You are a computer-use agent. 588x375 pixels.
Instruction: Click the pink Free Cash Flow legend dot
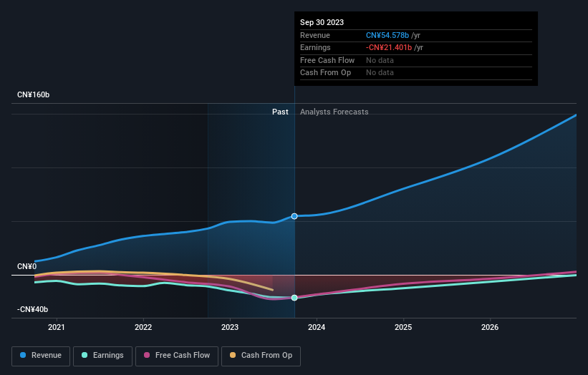pos(147,355)
